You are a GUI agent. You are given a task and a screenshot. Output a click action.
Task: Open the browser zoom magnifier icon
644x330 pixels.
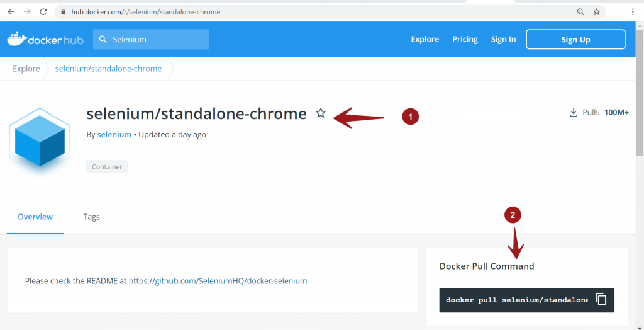580,12
